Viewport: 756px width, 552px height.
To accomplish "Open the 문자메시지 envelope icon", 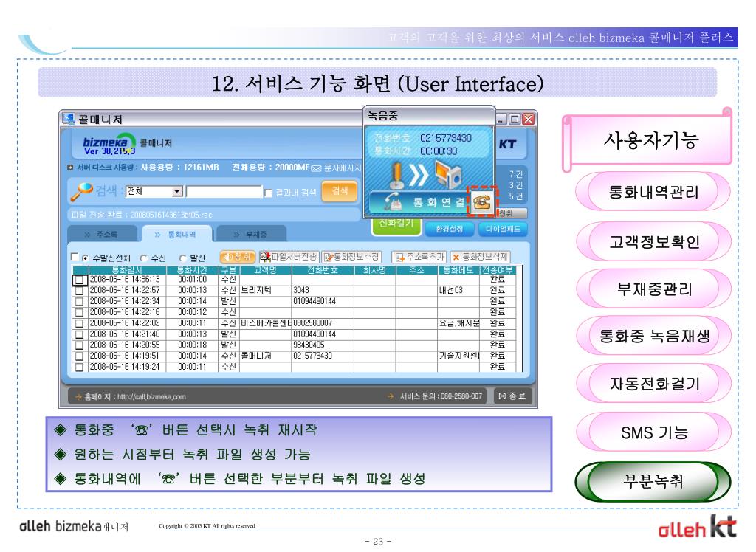I will [x=316, y=168].
